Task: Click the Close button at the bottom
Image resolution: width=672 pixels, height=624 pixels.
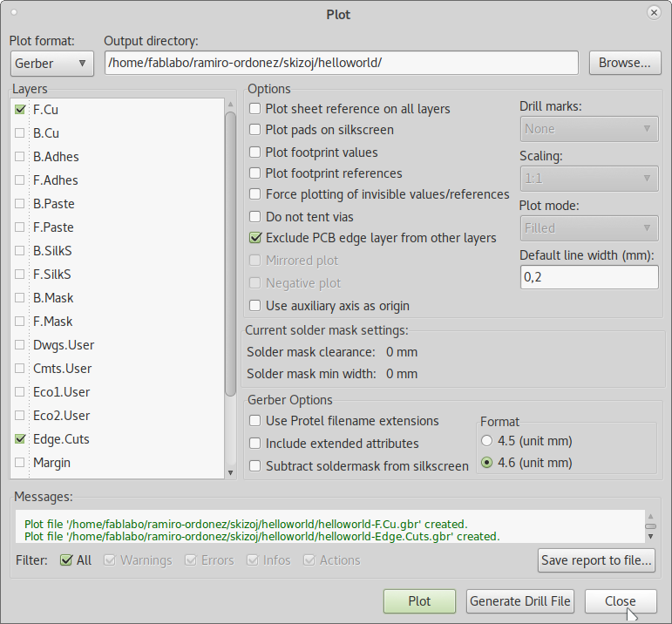Action: [621, 601]
